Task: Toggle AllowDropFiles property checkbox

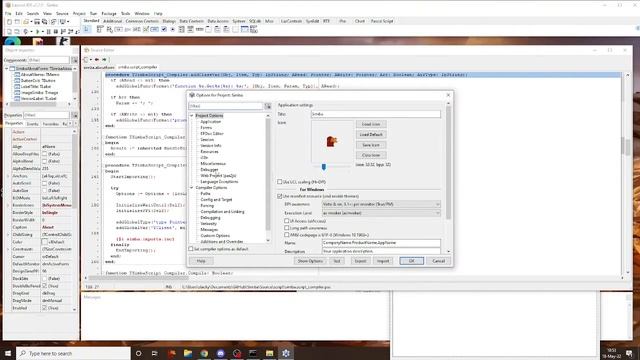Action: point(44,154)
